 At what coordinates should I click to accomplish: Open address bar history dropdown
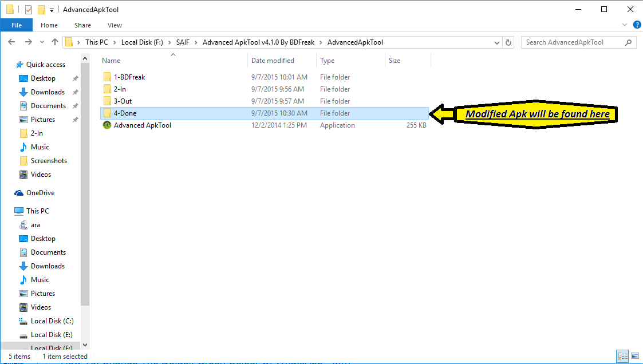click(497, 42)
